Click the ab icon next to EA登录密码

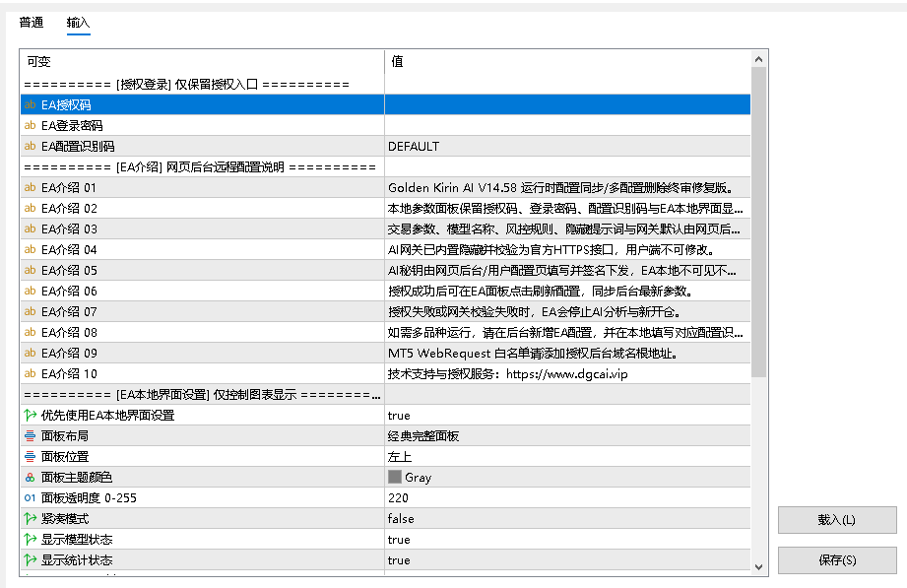[x=31, y=126]
